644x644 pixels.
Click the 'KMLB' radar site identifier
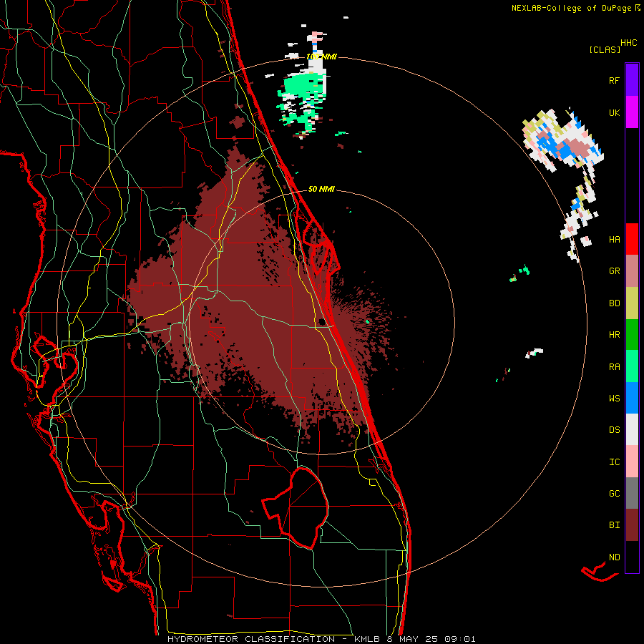366,639
